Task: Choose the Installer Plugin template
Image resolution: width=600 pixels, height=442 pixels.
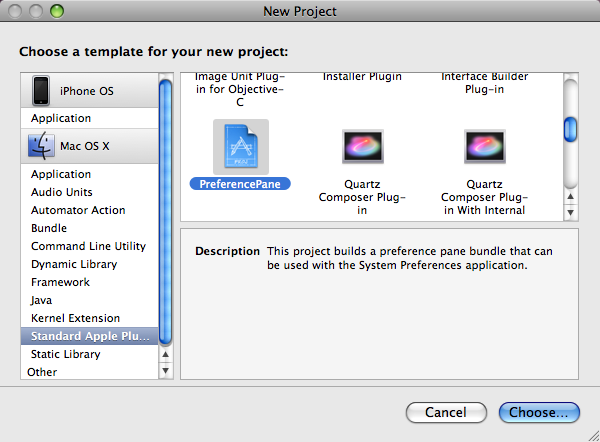Action: click(x=362, y=76)
